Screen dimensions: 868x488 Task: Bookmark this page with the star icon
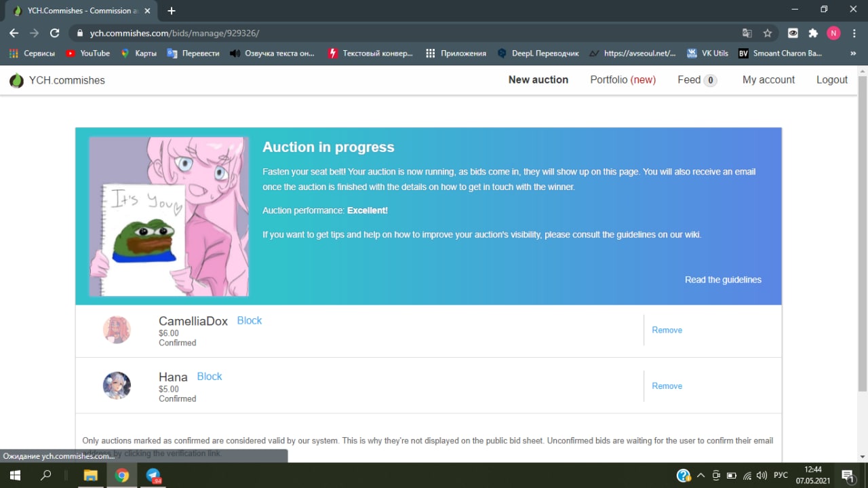pyautogui.click(x=768, y=33)
